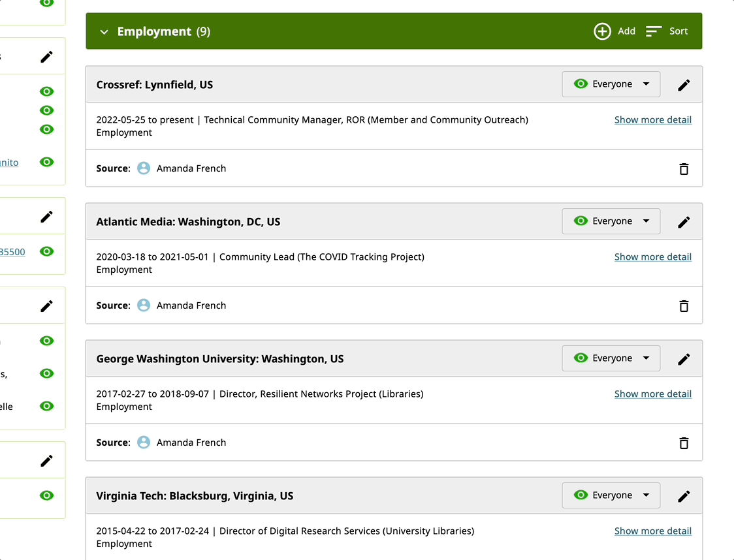Delete the Crossref employment entry
Viewport: 734px width, 560px height.
tap(684, 169)
